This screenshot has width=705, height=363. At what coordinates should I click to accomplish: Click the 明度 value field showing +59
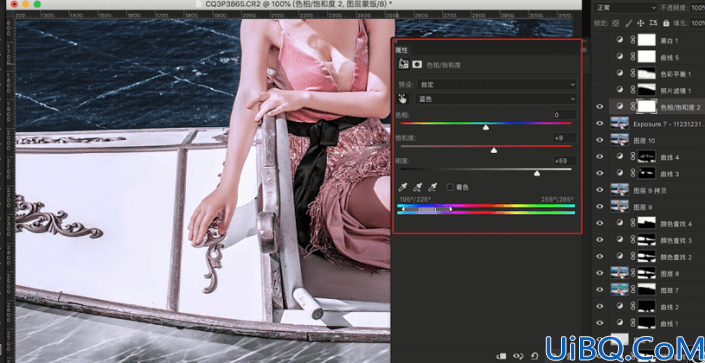565,161
